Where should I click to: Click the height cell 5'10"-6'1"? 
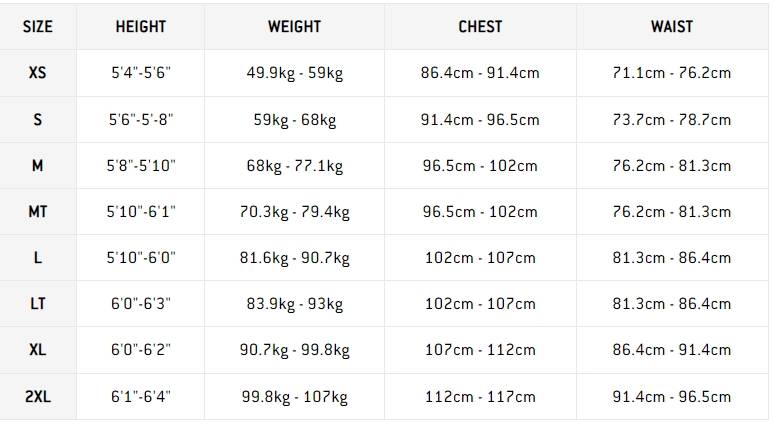(x=141, y=212)
